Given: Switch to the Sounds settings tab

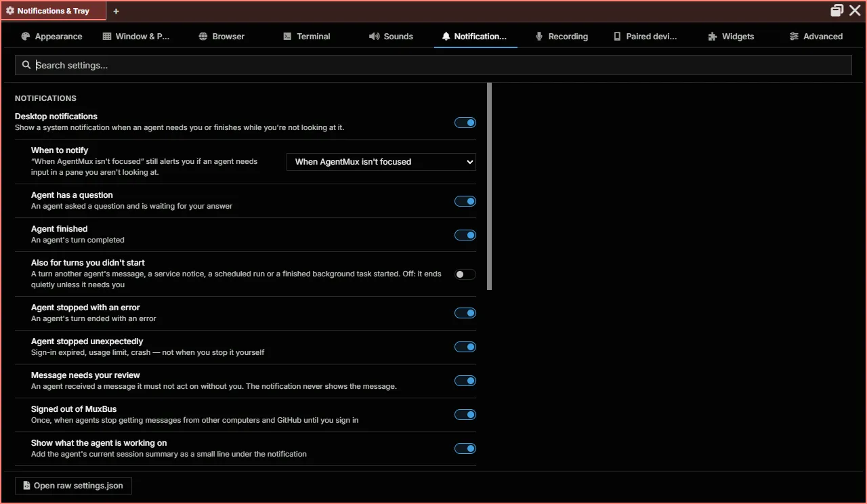Looking at the screenshot, I should 391,37.
